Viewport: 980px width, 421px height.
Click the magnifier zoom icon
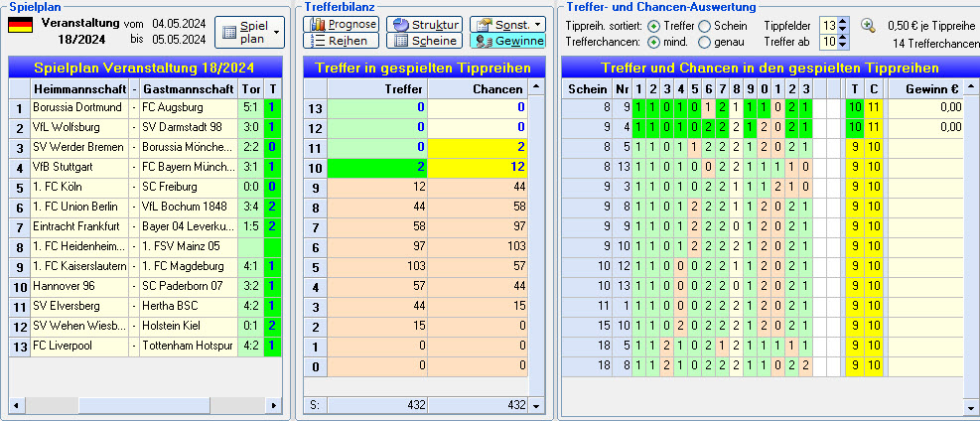(868, 26)
